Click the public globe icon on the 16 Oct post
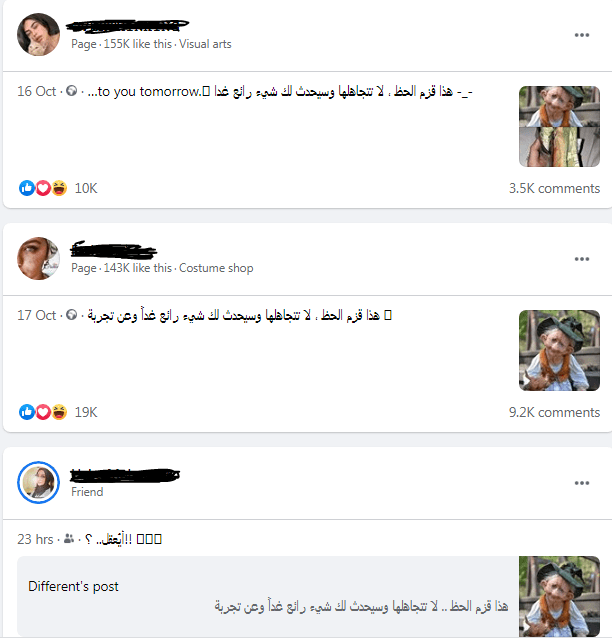The image size is (612, 639). pyautogui.click(x=71, y=91)
